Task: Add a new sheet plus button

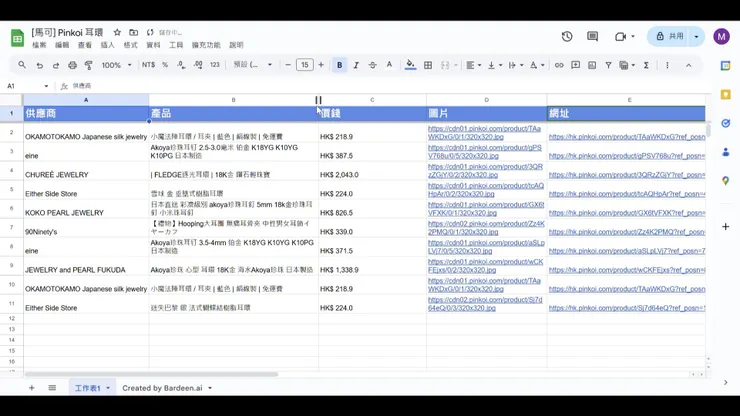Action: (x=32, y=388)
